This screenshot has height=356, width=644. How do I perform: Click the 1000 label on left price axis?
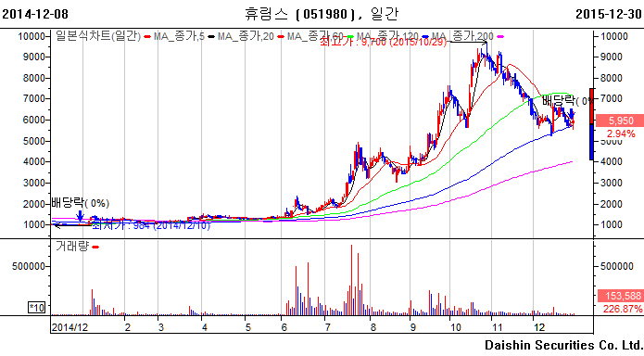coord(34,225)
